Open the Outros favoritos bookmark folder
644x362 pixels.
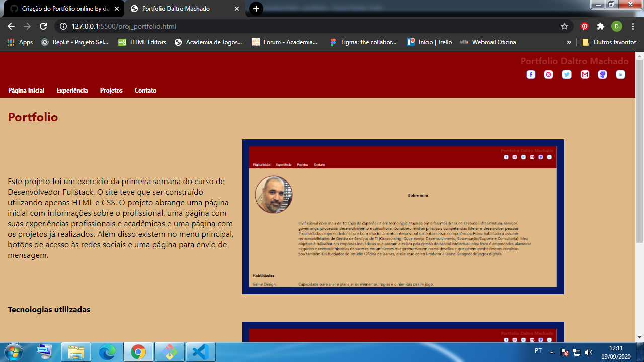pos(609,42)
